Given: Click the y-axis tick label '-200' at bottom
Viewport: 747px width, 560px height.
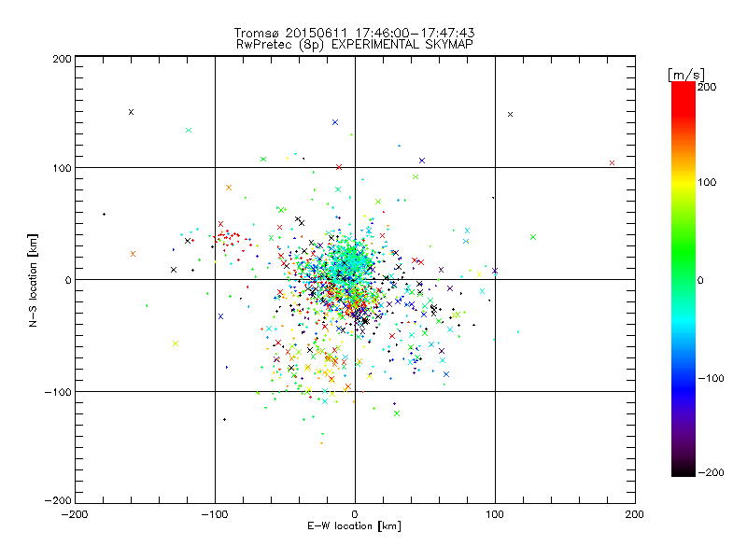Looking at the screenshot, I should click(58, 500).
